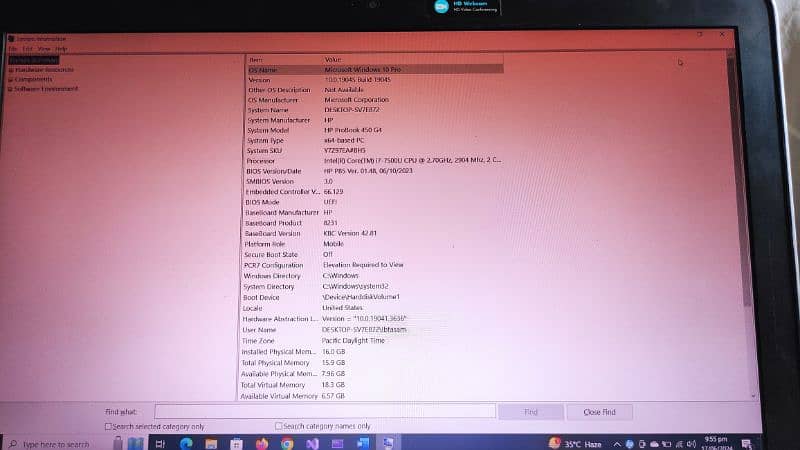Open the File menu

(x=13, y=49)
